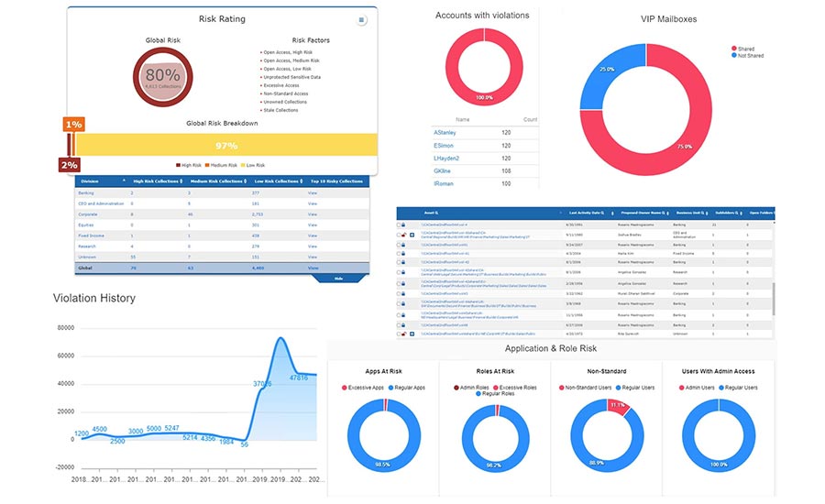825x504 pixels.
Task: Select the first asset row radio button
Action: pyautogui.click(x=399, y=224)
